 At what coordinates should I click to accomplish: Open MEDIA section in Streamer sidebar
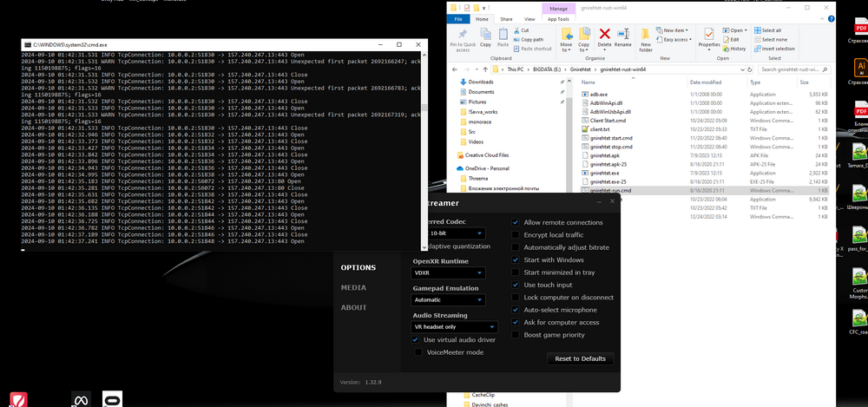coord(353,287)
